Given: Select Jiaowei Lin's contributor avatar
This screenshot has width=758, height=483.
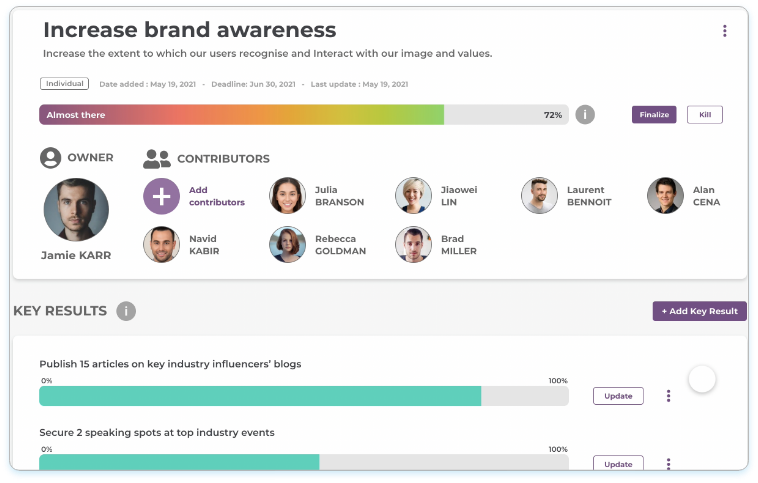Looking at the screenshot, I should [x=413, y=195].
